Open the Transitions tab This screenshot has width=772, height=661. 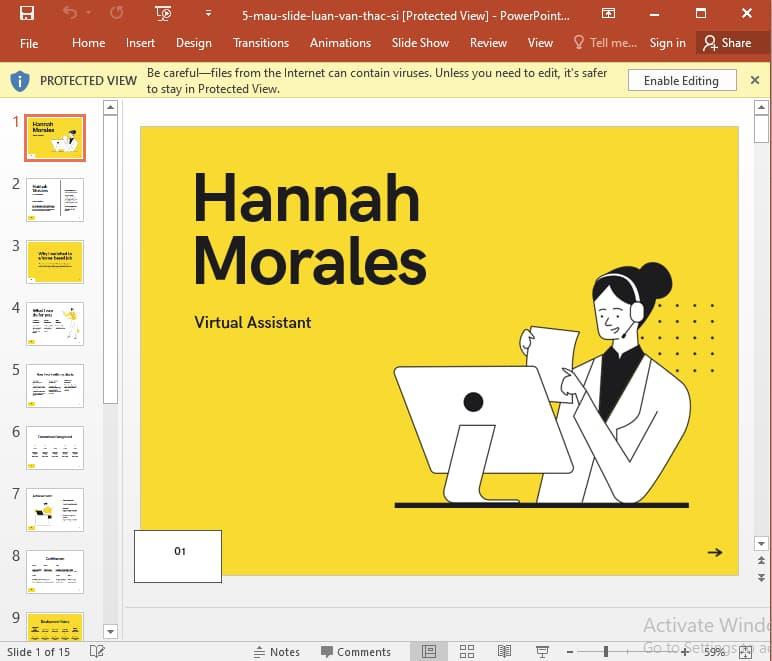pyautogui.click(x=260, y=43)
